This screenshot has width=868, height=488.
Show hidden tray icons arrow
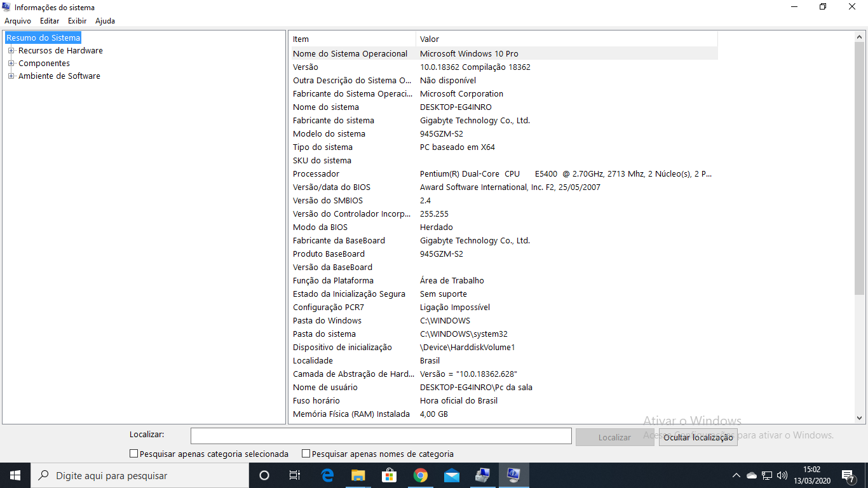point(736,475)
